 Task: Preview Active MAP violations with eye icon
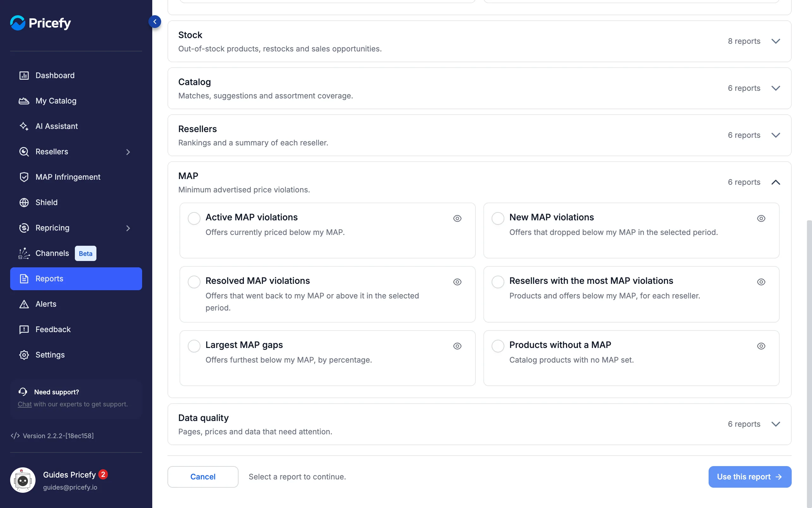click(457, 218)
